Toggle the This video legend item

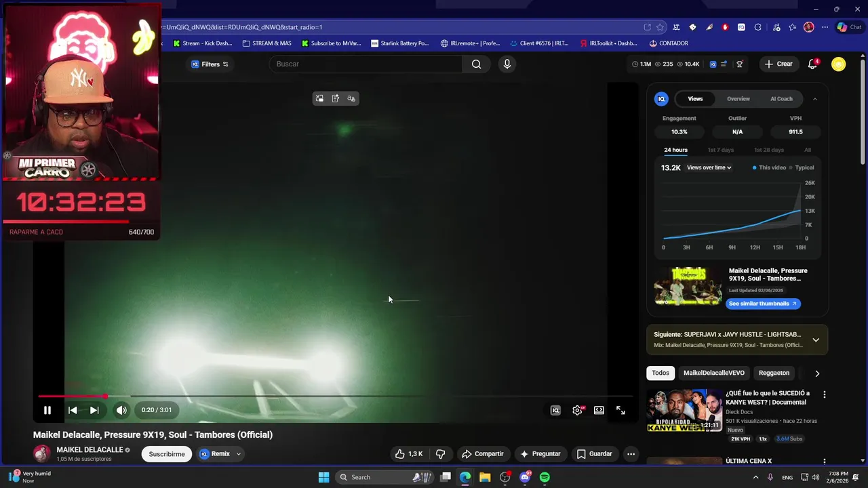point(769,167)
